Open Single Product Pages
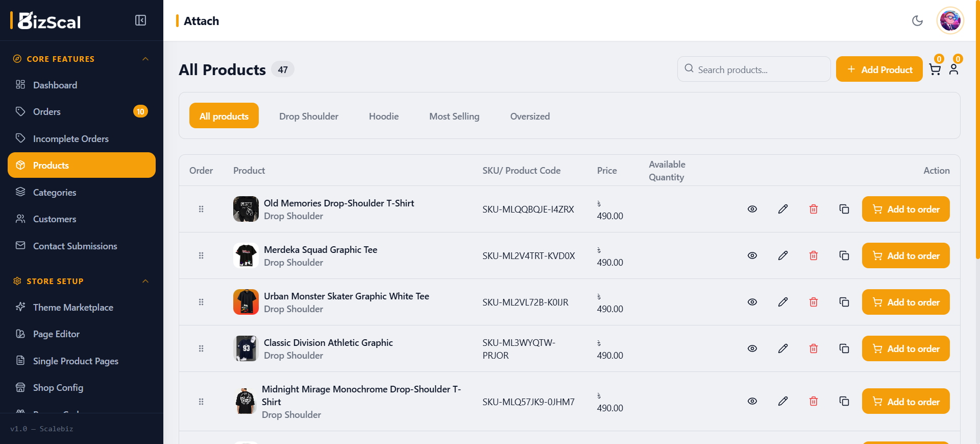The width and height of the screenshot is (980, 444). pyautogui.click(x=82, y=361)
